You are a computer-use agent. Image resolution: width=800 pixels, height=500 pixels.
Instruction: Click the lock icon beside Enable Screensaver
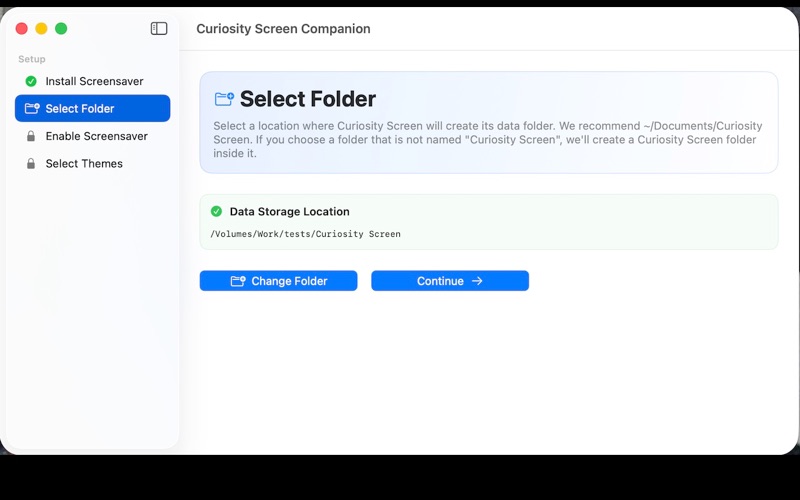(x=31, y=136)
